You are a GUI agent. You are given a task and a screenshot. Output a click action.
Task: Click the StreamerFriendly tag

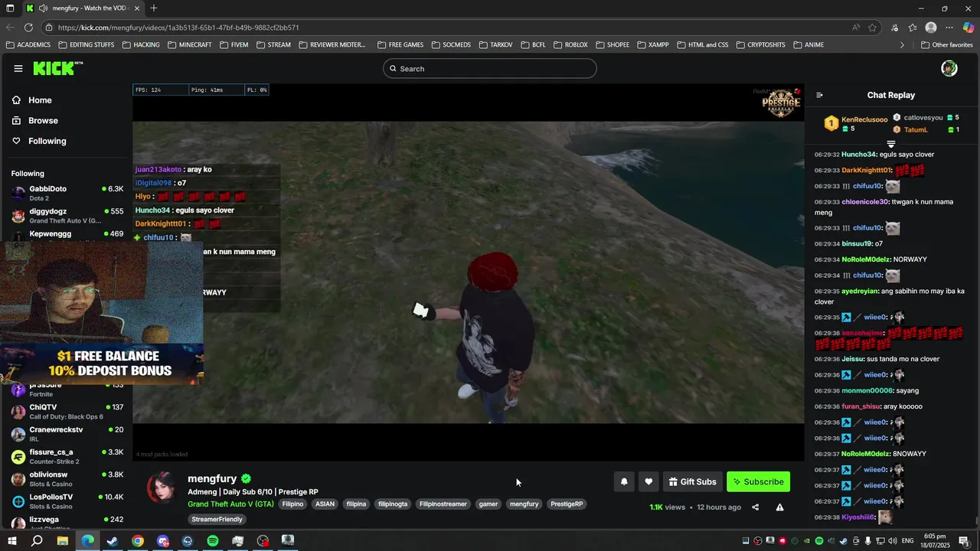pyautogui.click(x=217, y=520)
